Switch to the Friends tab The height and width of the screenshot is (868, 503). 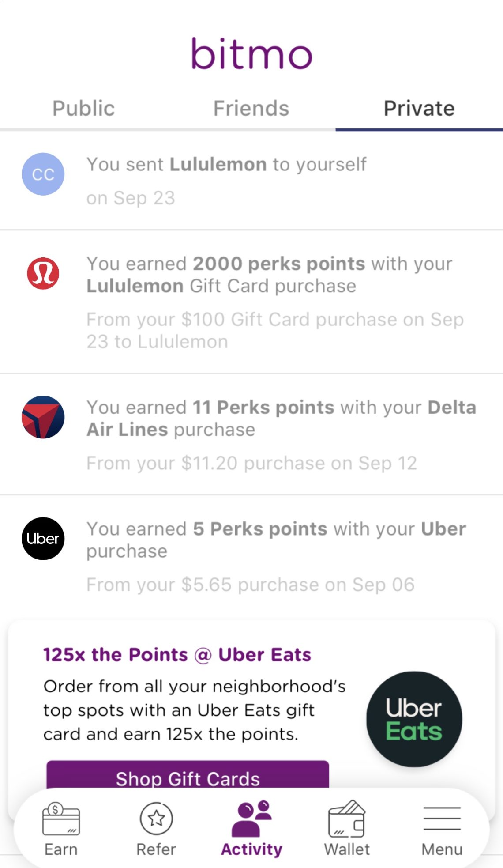pyautogui.click(x=251, y=108)
